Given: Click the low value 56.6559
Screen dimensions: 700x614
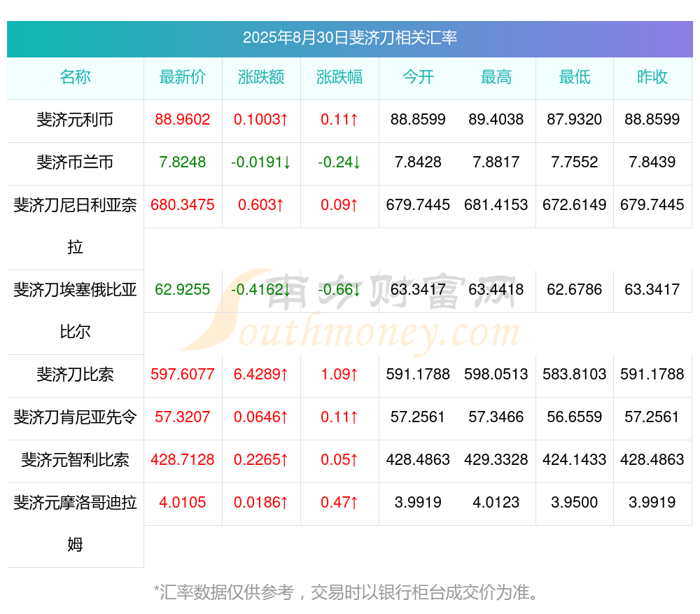Looking at the screenshot, I should [575, 417].
